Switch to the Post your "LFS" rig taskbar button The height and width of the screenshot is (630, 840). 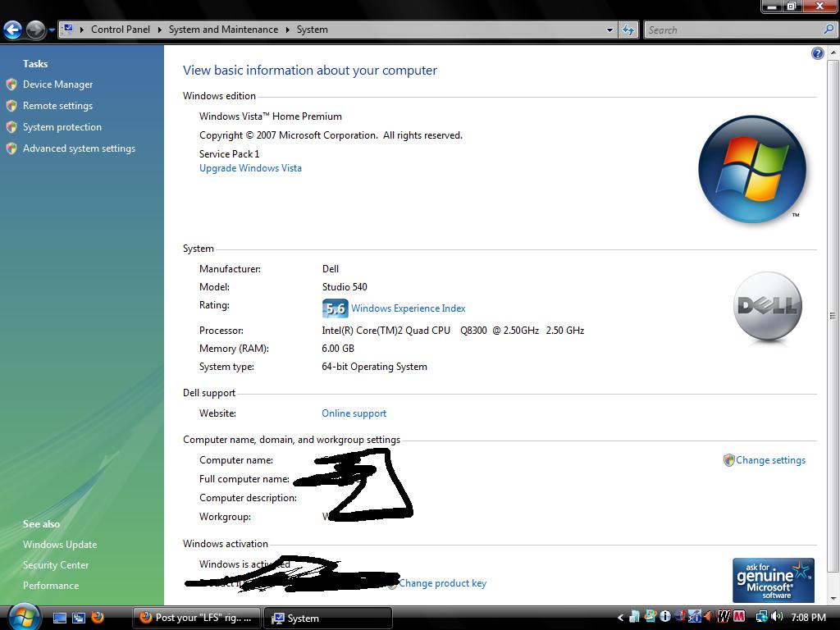(x=196, y=618)
